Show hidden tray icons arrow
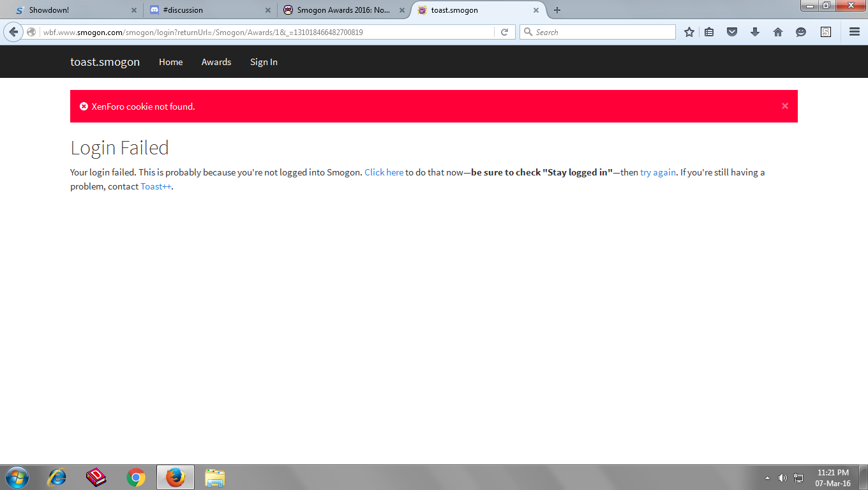This screenshot has width=868, height=490. pyautogui.click(x=767, y=478)
